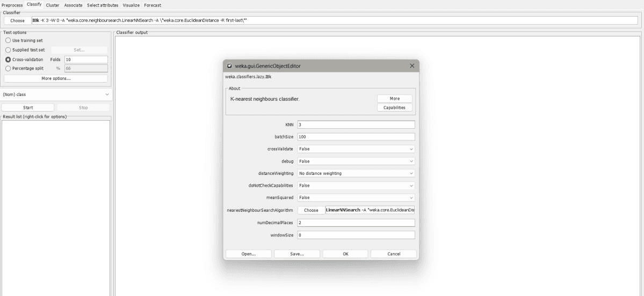This screenshot has height=296, width=644.
Task: Switch to the Select attributes tab
Action: pos(103,5)
